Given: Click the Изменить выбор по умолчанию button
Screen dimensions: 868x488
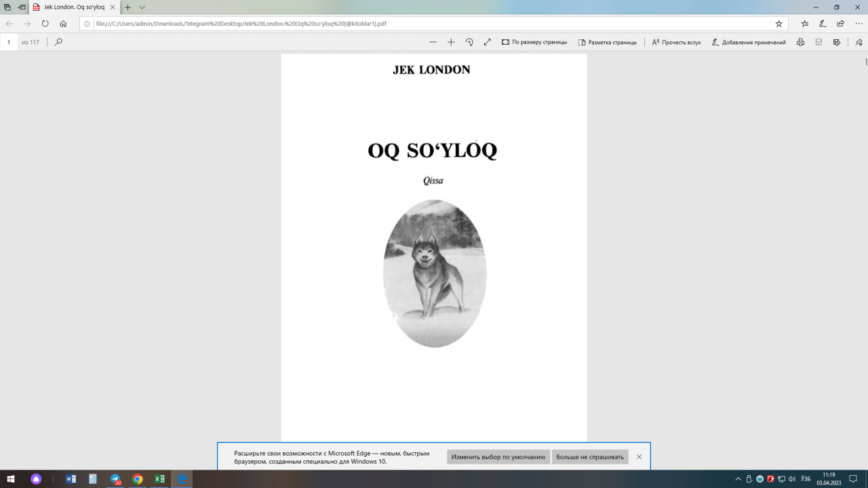Looking at the screenshot, I should pyautogui.click(x=498, y=457).
